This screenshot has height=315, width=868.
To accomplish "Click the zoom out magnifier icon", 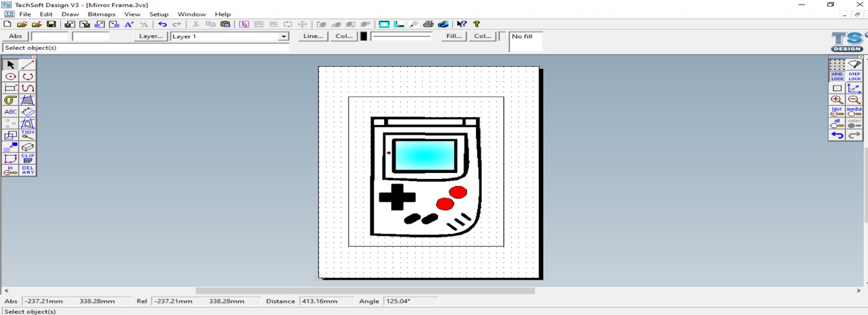I will tap(854, 100).
